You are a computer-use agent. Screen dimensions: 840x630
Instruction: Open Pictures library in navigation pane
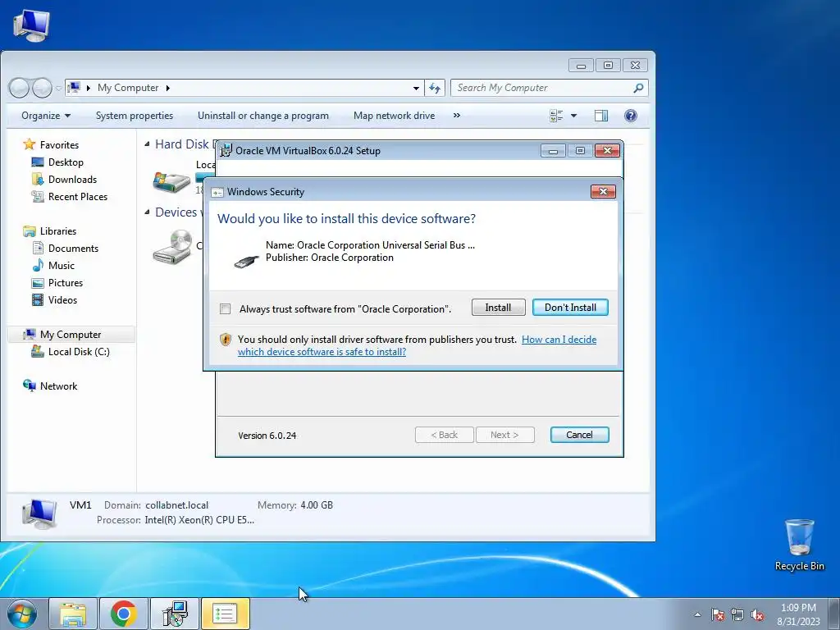pos(66,282)
